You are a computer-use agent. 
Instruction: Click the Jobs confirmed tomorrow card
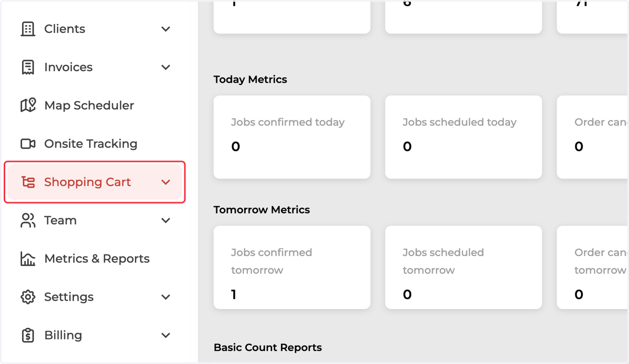point(292,268)
